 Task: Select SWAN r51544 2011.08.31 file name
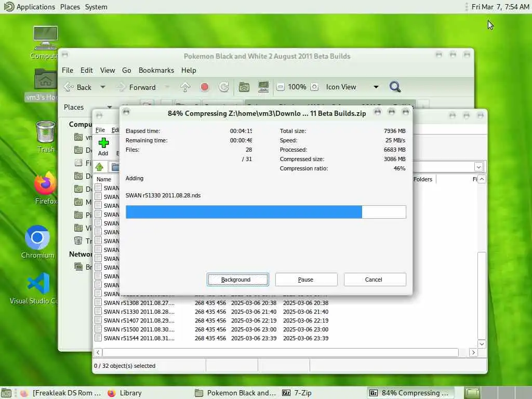(139, 338)
